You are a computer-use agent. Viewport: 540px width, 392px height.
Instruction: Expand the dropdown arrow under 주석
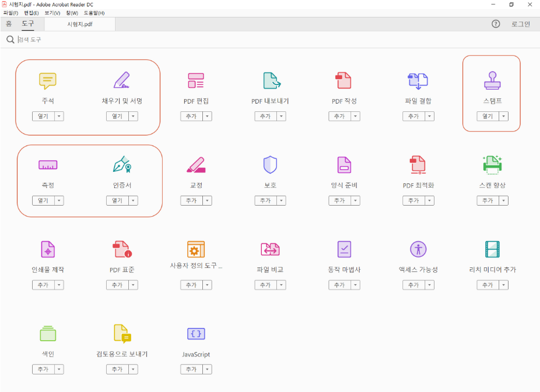click(59, 116)
